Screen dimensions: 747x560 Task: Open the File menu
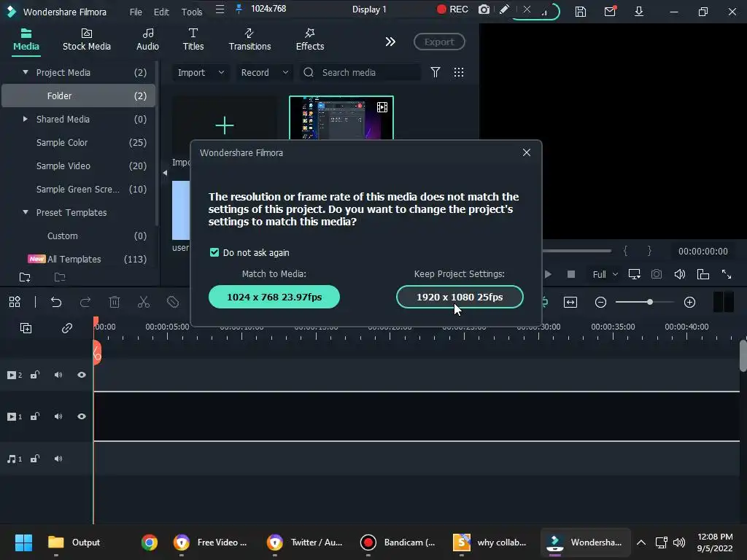click(x=136, y=12)
